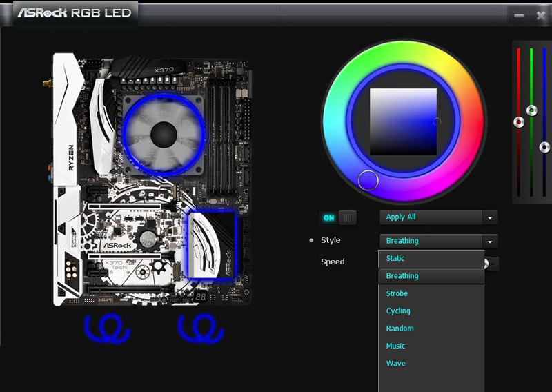Pick green on the color wheel
The height and width of the screenshot is (392, 552).
pyautogui.click(x=377, y=58)
